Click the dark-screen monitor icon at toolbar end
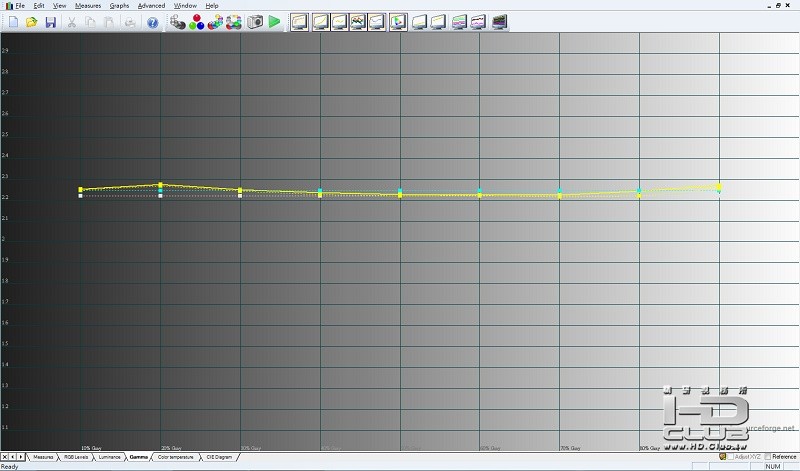 click(x=499, y=22)
